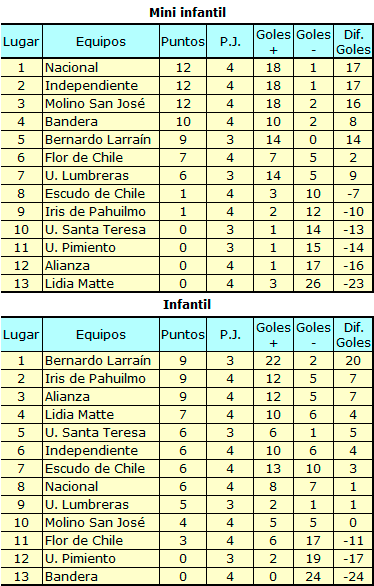Select Lugar header in Infantil table
The image size is (374, 586).
(21, 334)
